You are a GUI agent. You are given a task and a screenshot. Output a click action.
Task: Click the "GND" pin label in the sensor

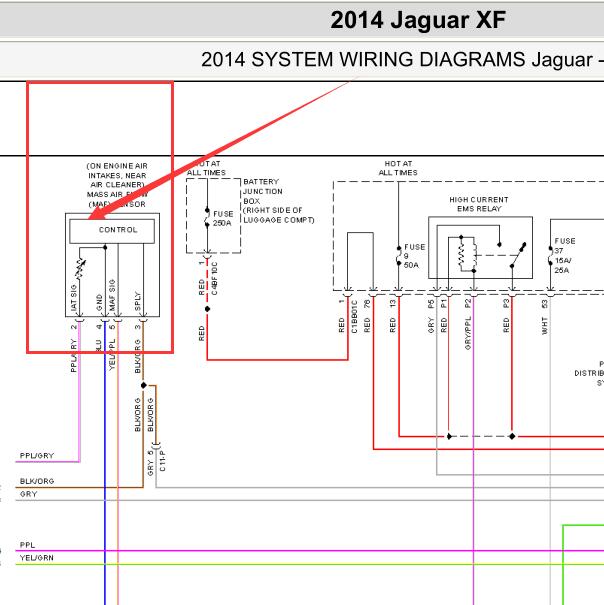(x=99, y=302)
